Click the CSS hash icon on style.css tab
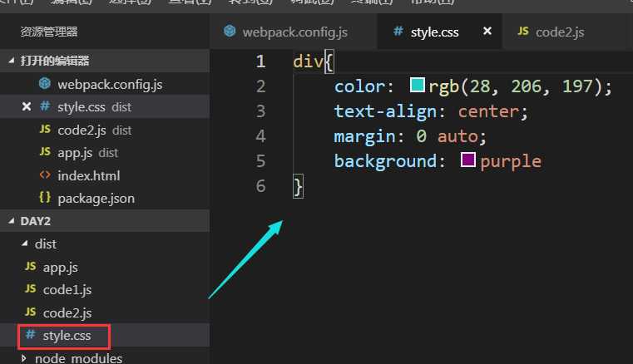The image size is (633, 364). (398, 32)
